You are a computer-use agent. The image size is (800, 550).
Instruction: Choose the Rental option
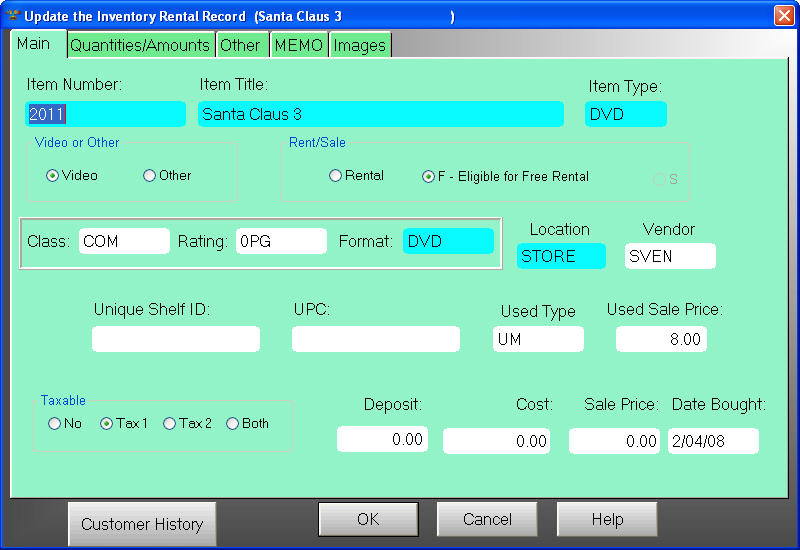tap(336, 176)
